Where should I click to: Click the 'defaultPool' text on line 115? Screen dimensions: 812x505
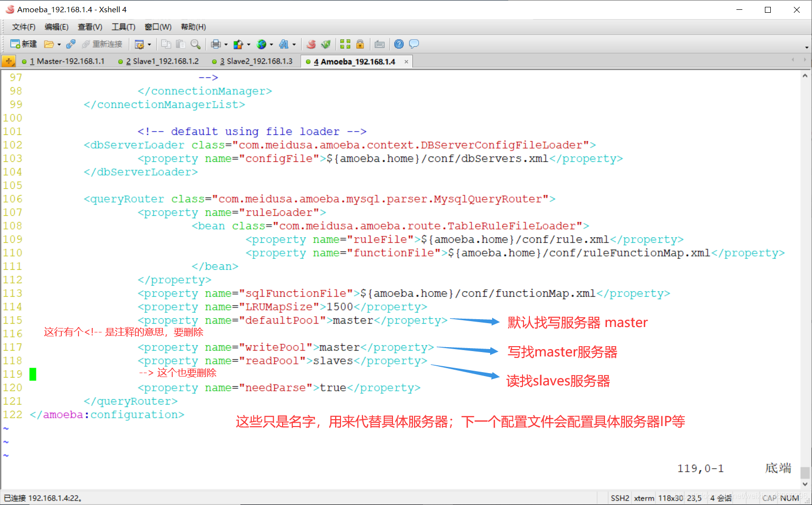[282, 320]
